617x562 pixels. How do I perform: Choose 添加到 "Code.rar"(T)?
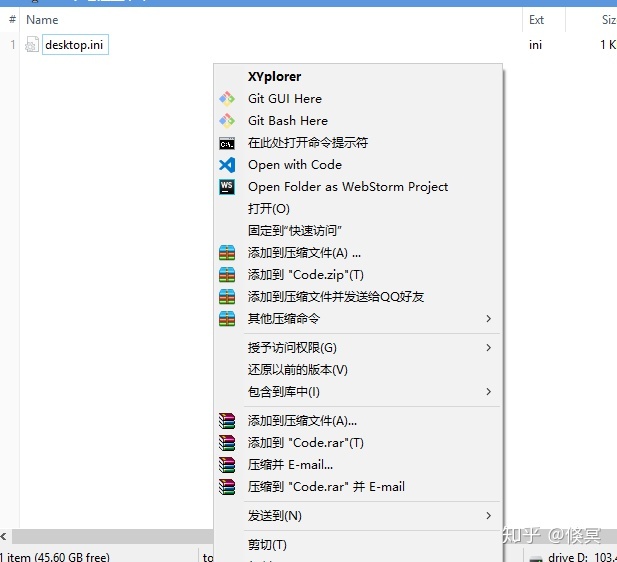pyautogui.click(x=358, y=443)
